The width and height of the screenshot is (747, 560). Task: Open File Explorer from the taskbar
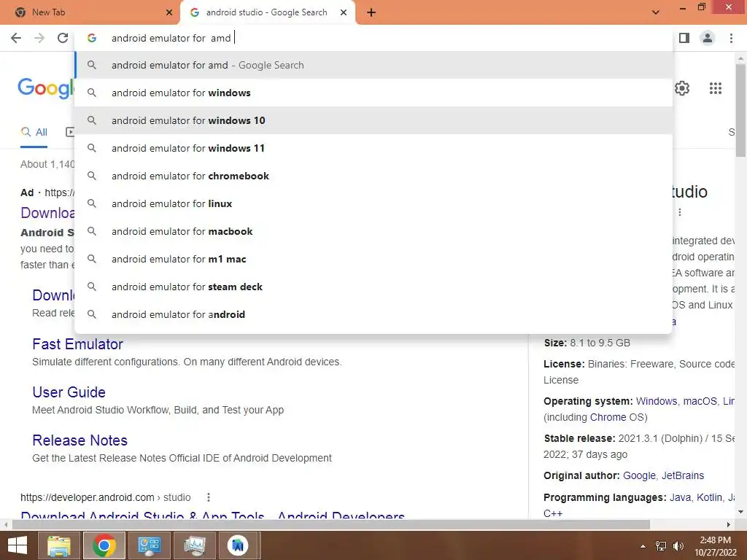58,545
